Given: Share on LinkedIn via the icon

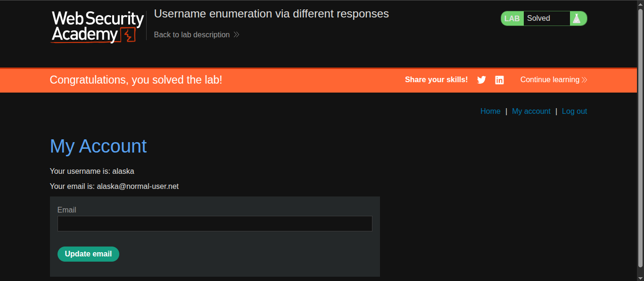Looking at the screenshot, I should coord(499,80).
